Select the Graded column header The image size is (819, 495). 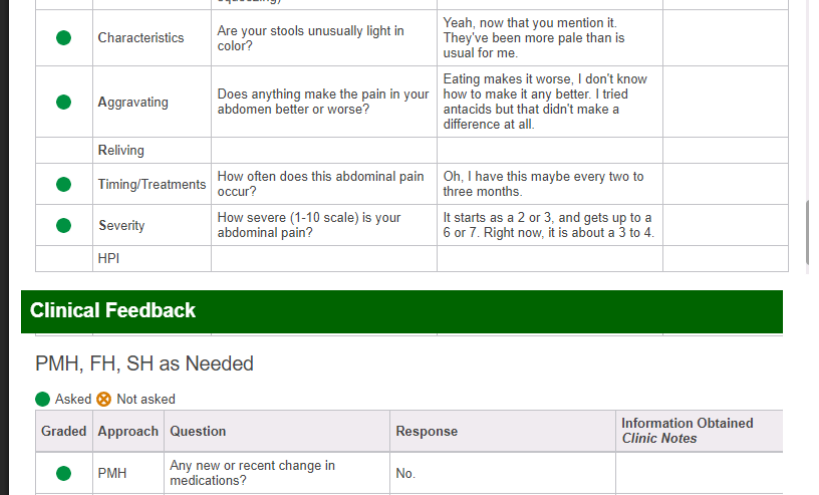click(63, 431)
